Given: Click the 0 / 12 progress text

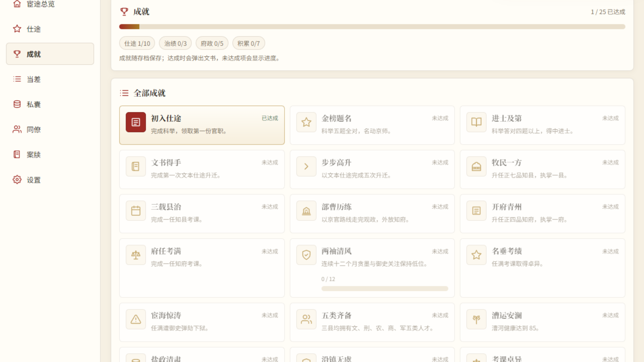Looking at the screenshot, I should [x=328, y=279].
